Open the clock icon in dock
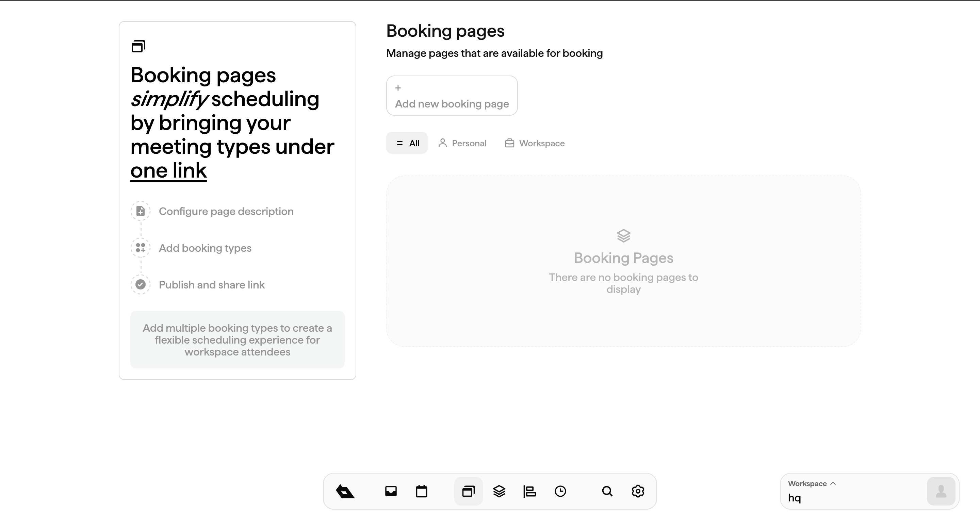This screenshot has width=980, height=530. coord(560,491)
